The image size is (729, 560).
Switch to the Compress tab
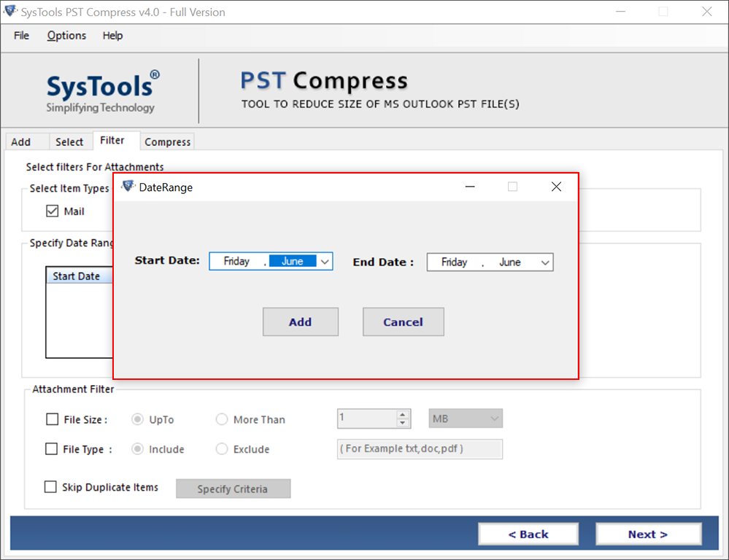167,141
